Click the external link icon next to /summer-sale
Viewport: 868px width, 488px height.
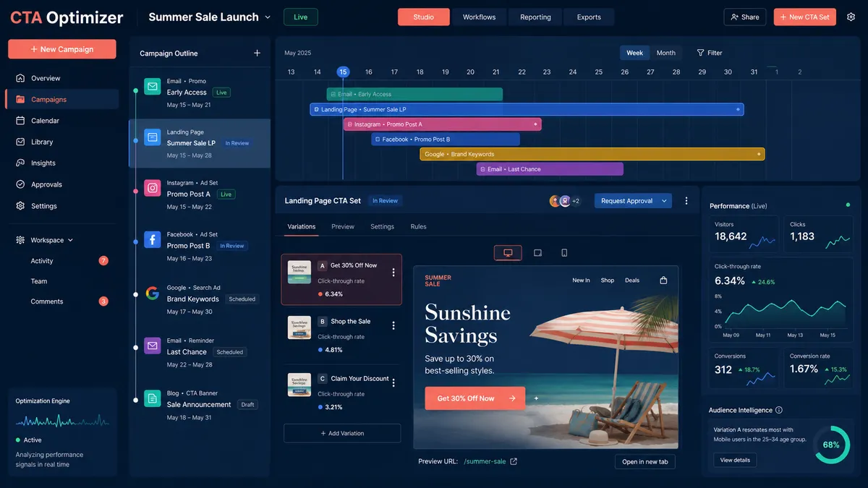coord(514,461)
